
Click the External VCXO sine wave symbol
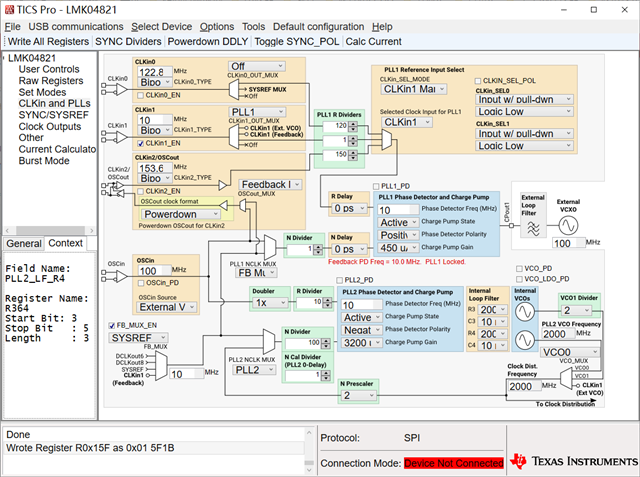[x=568, y=225]
